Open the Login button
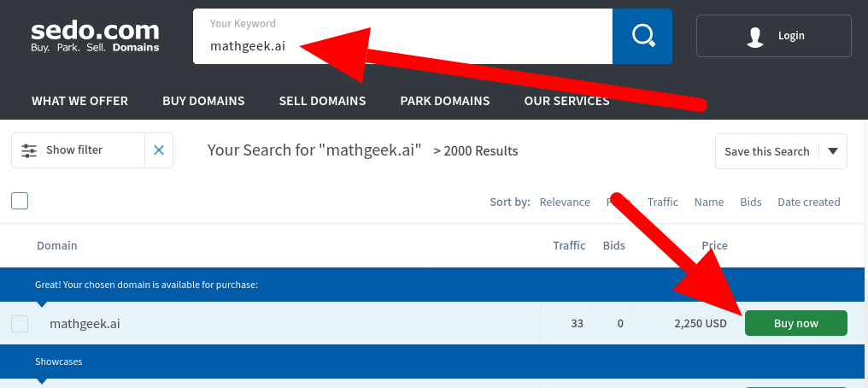 tap(773, 36)
